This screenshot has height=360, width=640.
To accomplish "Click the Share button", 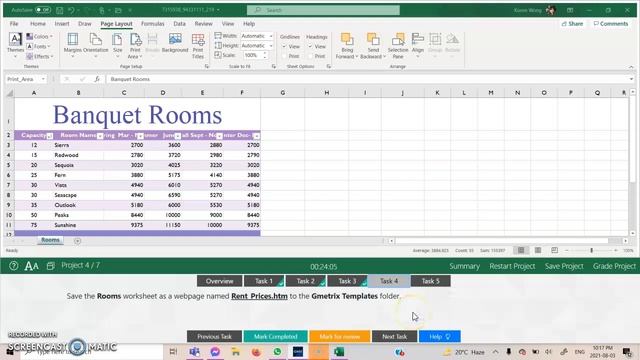I will coord(572,24).
